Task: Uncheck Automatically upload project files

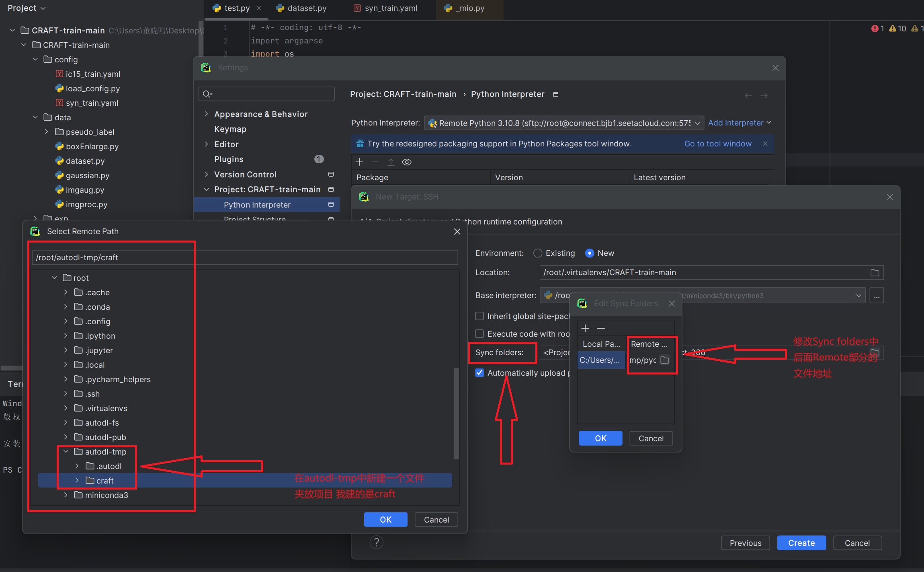Action: click(x=479, y=373)
